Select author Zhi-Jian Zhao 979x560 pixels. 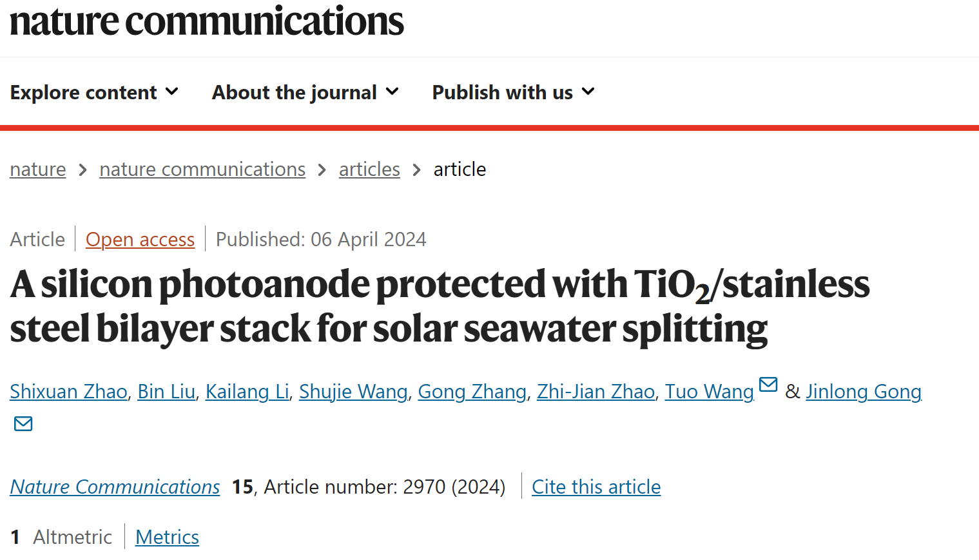(596, 391)
